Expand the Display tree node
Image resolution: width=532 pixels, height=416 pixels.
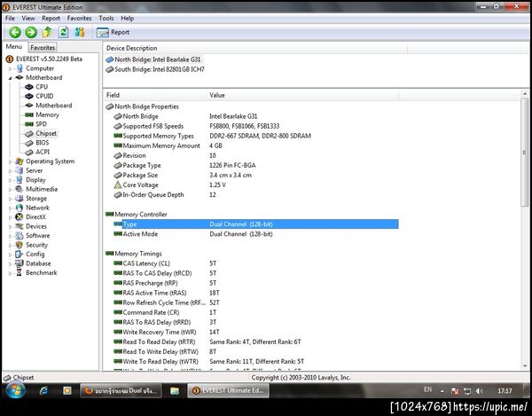pos(10,180)
